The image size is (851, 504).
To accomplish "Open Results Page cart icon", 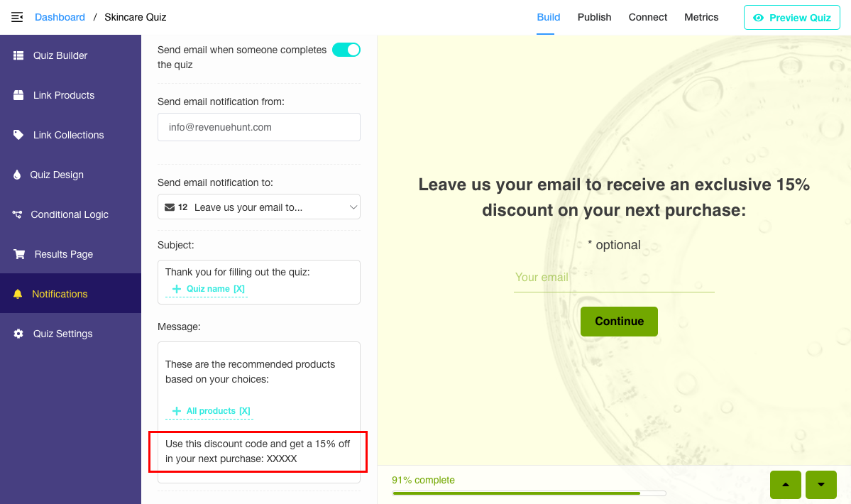I will (x=19, y=254).
